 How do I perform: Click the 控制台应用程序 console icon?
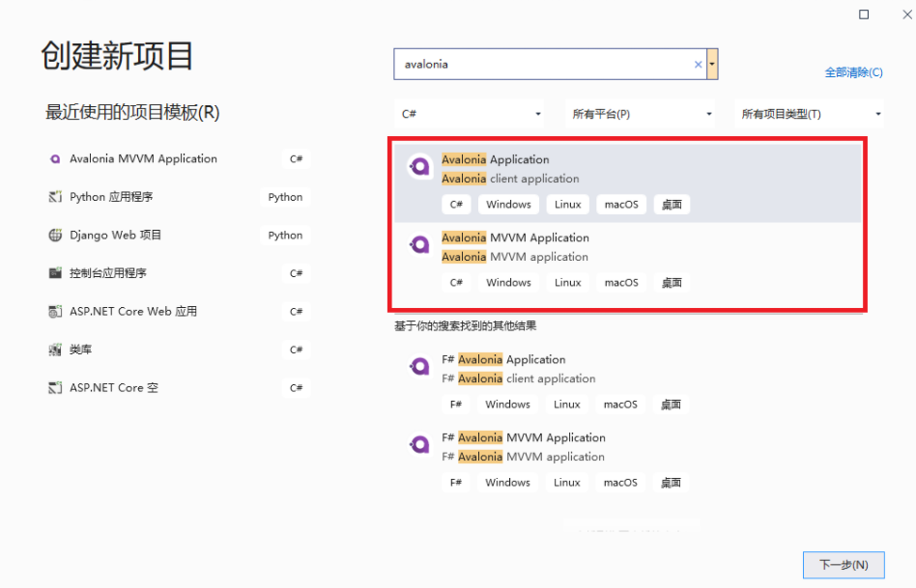click(x=55, y=273)
